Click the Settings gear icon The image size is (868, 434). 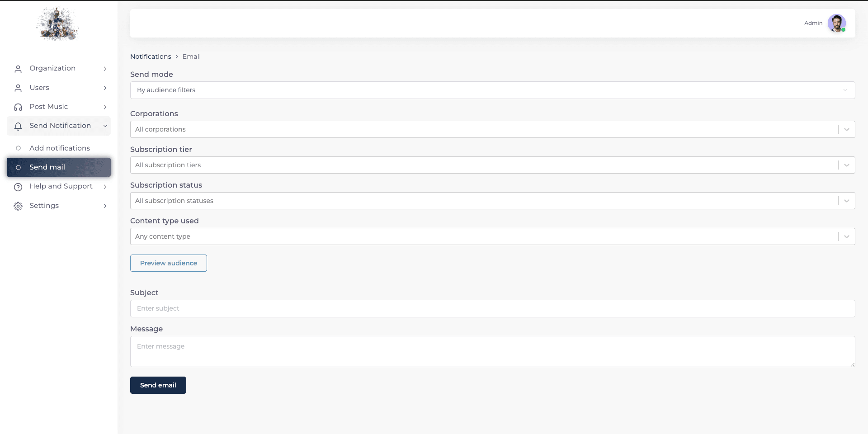18,206
